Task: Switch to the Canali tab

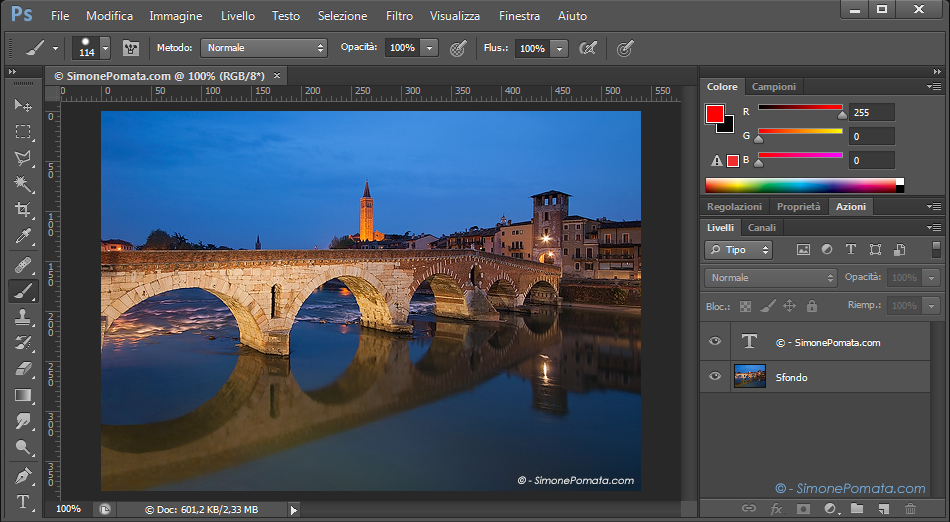Action: pyautogui.click(x=762, y=228)
